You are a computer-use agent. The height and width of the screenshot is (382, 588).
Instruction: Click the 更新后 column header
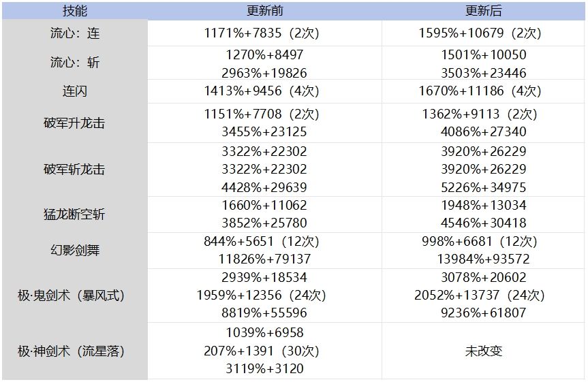483,11
